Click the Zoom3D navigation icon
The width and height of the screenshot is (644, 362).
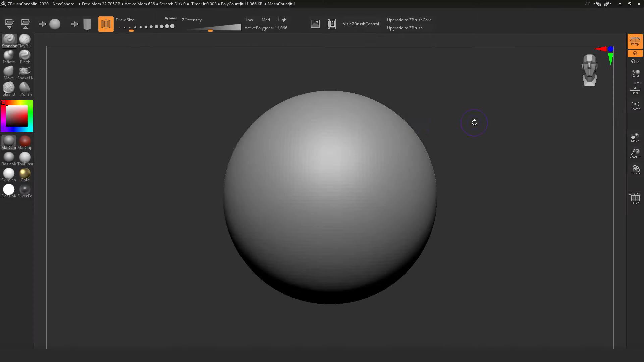635,154
